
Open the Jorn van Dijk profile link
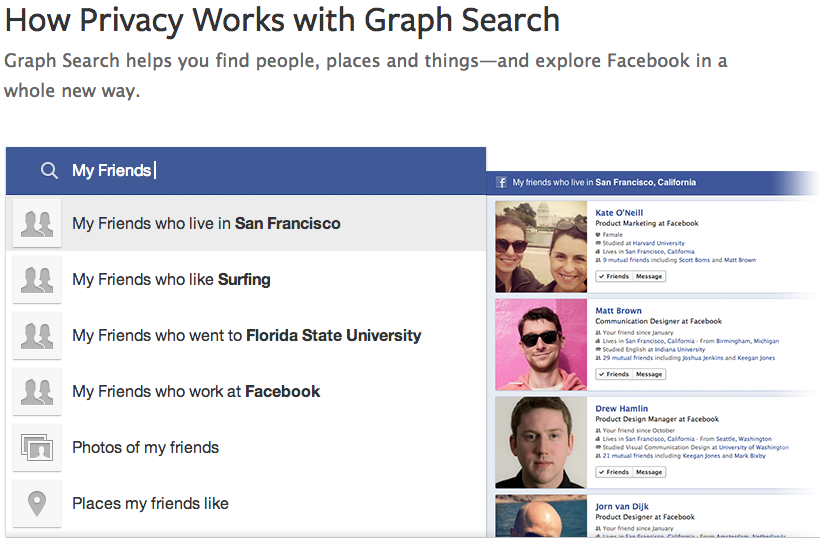coord(622,506)
